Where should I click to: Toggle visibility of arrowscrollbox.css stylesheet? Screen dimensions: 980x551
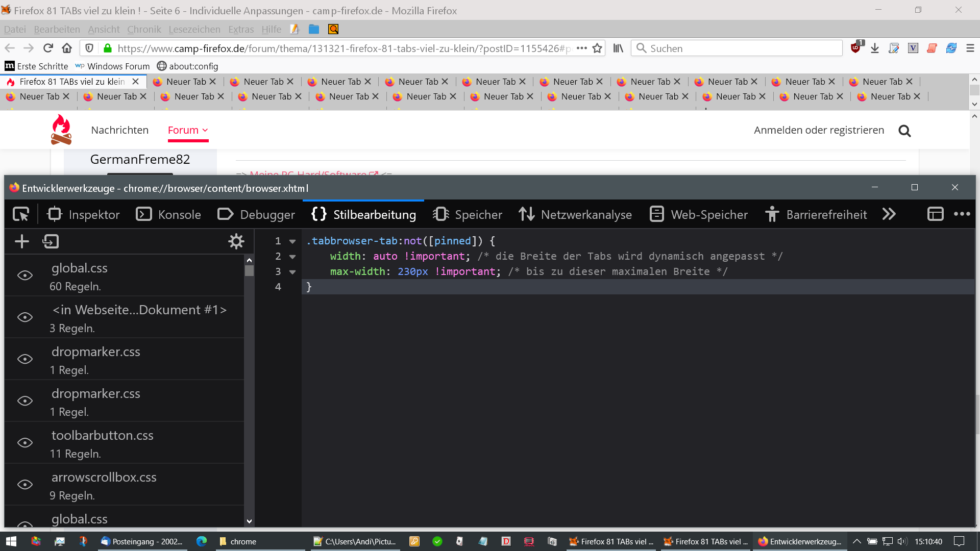25,485
